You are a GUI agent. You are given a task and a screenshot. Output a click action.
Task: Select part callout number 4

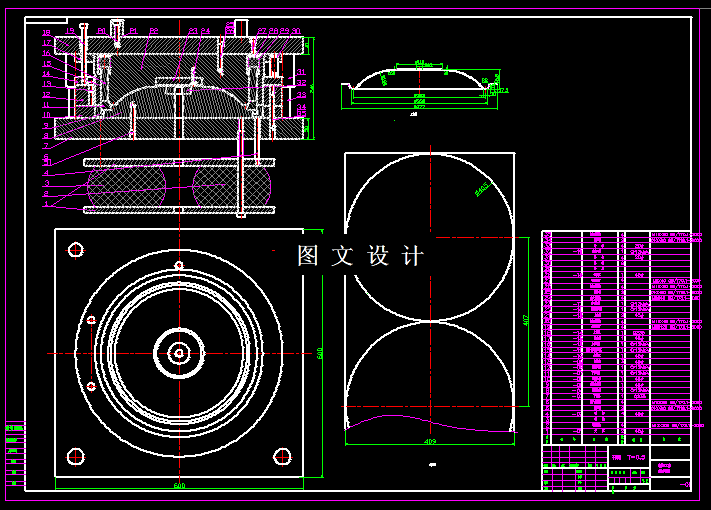46,173
